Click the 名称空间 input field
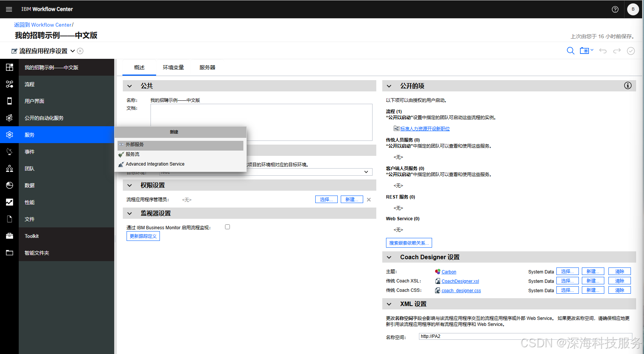The image size is (644, 354). click(x=526, y=336)
